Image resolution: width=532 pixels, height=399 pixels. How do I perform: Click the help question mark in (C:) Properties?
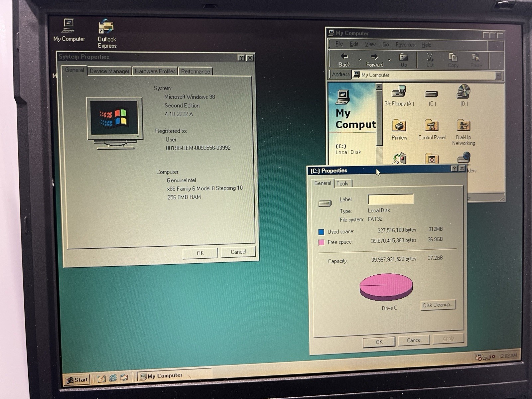coord(454,169)
